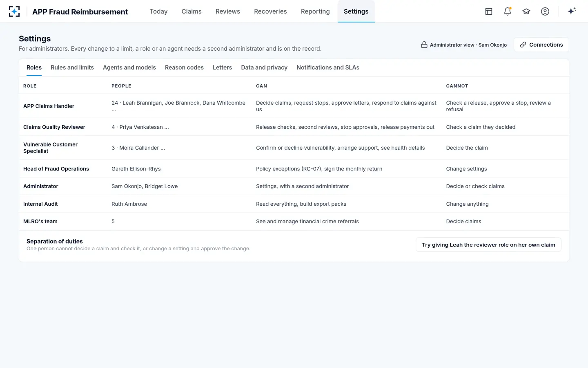Image resolution: width=588 pixels, height=368 pixels.
Task: Select the Head of Fraud Operations role
Action: pos(56,169)
